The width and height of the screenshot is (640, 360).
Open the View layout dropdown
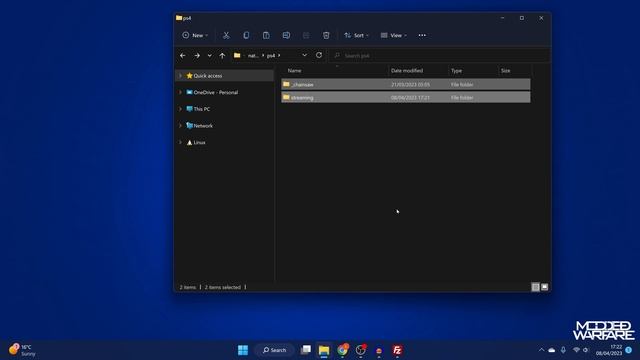[394, 36]
